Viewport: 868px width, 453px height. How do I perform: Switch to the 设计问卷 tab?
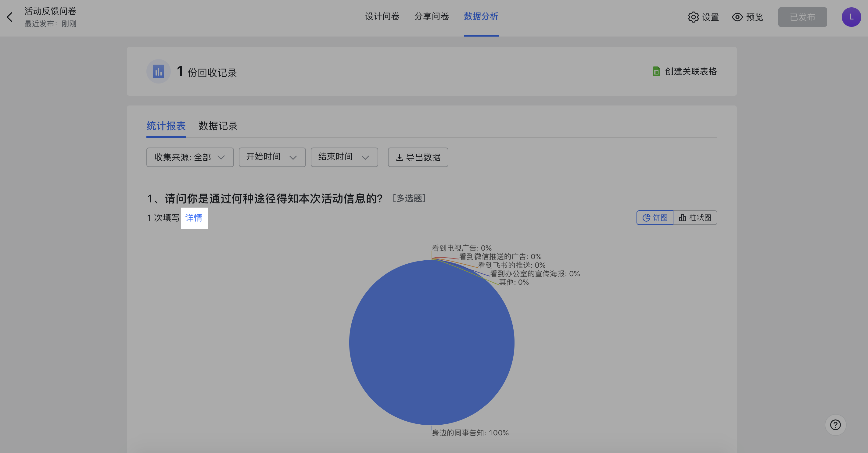pos(382,16)
